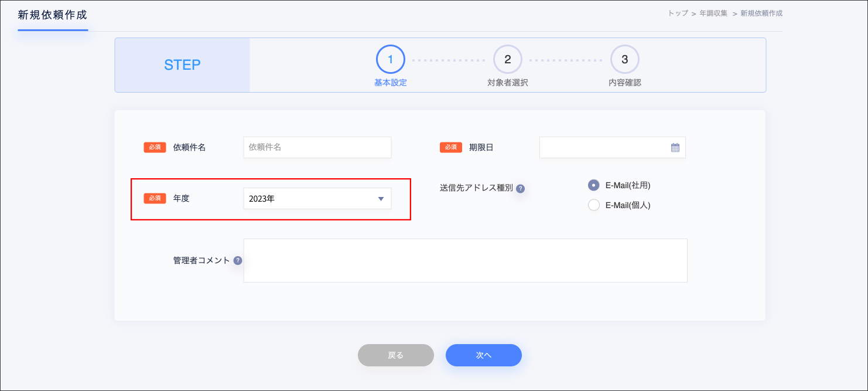Focus the 管理者コメント text area

pos(466,261)
